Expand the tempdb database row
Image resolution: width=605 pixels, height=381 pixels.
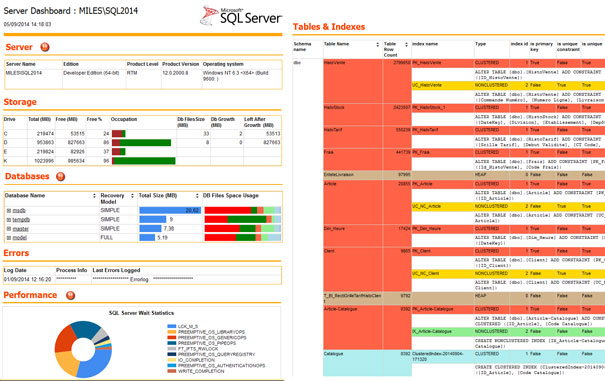click(8, 220)
